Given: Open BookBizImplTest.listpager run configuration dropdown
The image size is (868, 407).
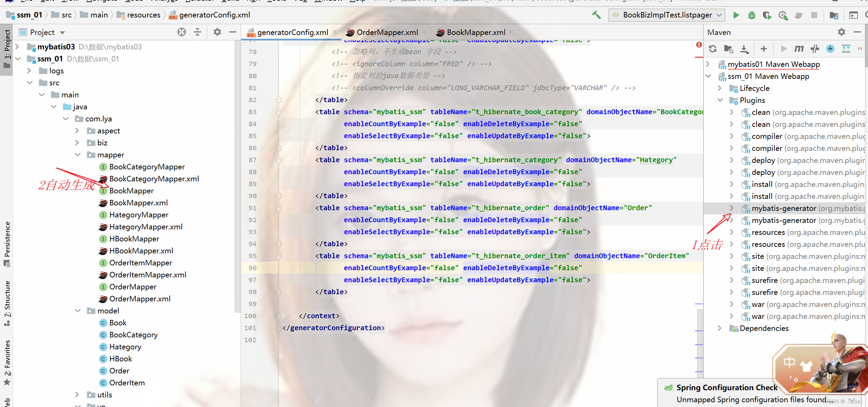Looking at the screenshot, I should coord(667,15).
